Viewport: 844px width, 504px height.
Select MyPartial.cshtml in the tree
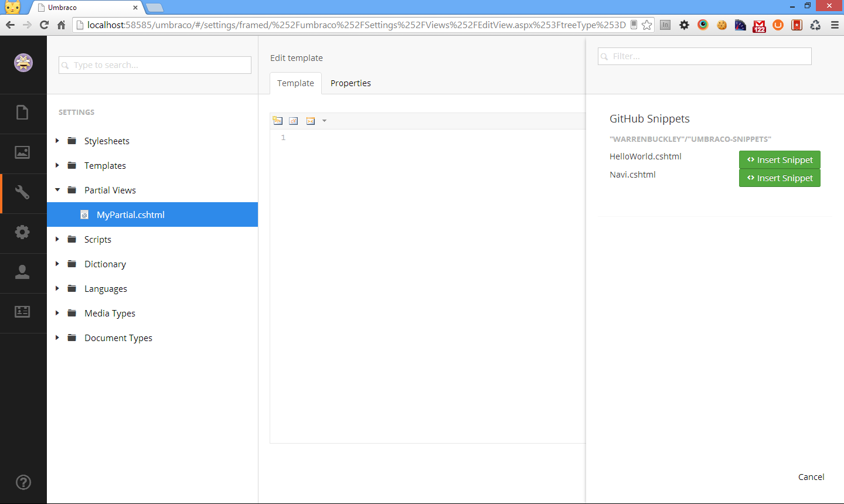click(152, 214)
